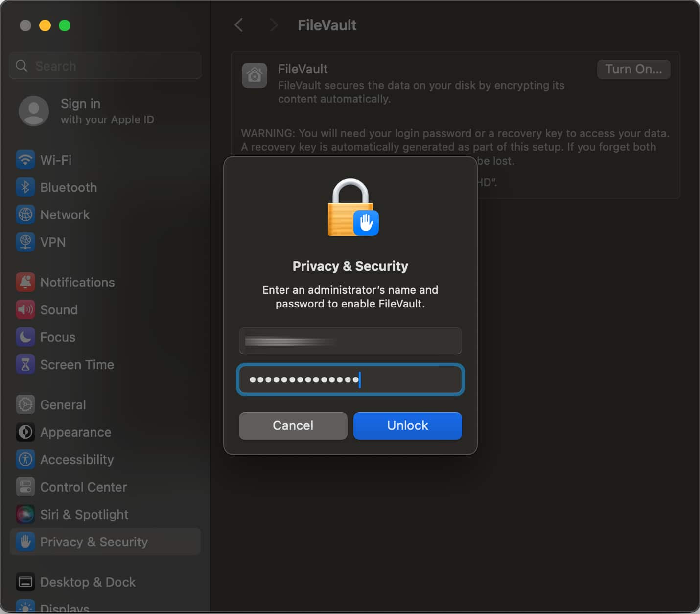Click the WARNING text about recovery key
Image resolution: width=700 pixels, height=614 pixels.
point(455,147)
